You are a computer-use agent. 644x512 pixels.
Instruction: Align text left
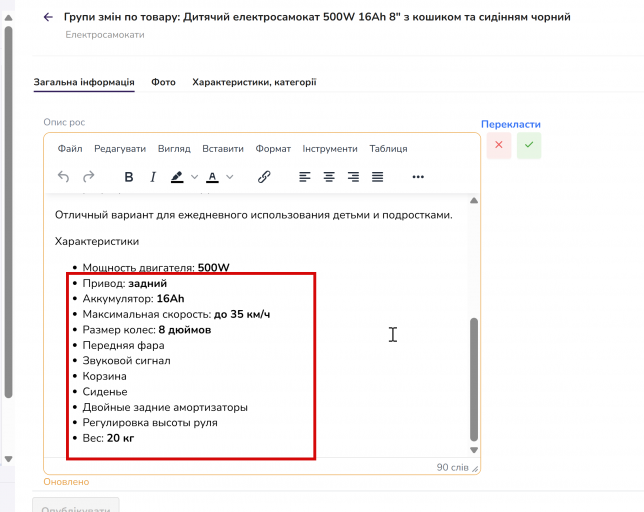click(304, 177)
